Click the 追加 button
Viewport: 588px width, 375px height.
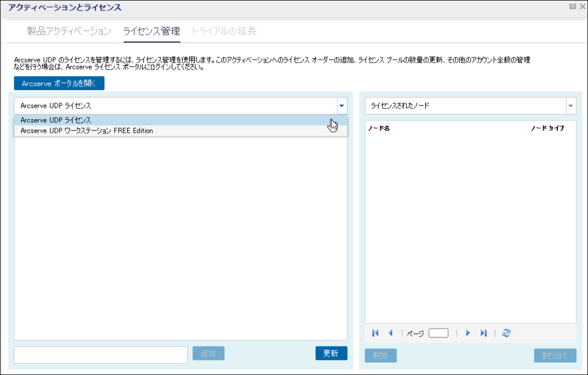[x=208, y=353]
